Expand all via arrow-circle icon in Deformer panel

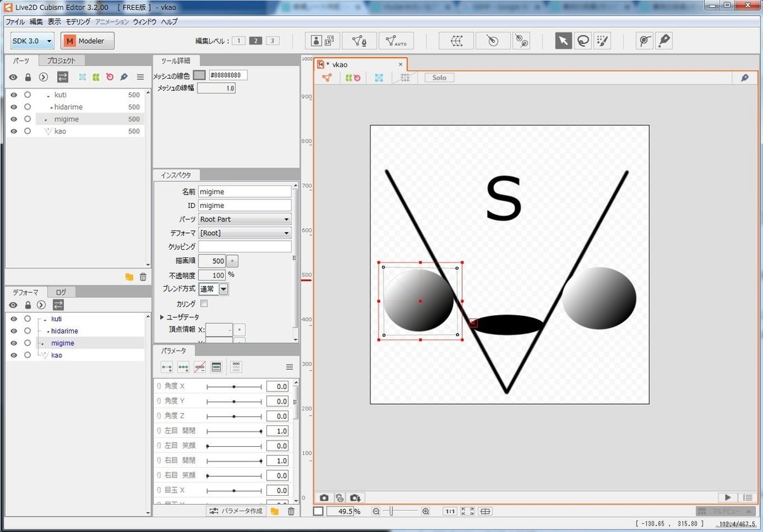[41, 305]
